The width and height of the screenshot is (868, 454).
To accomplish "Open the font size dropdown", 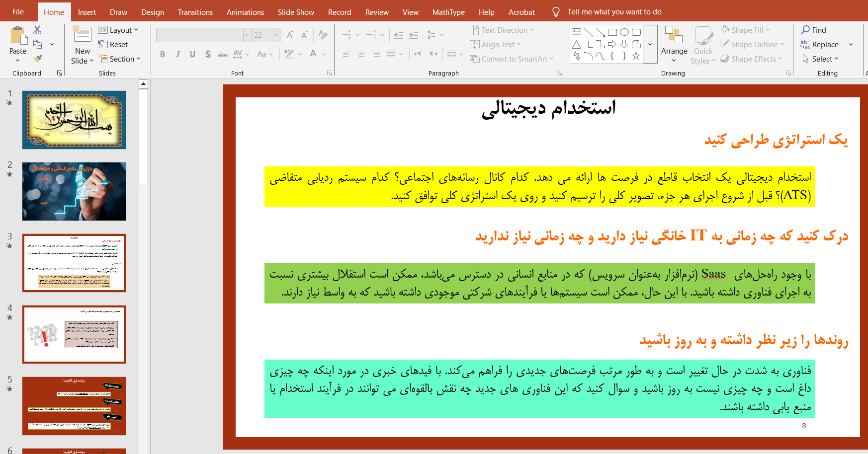I will tap(277, 35).
